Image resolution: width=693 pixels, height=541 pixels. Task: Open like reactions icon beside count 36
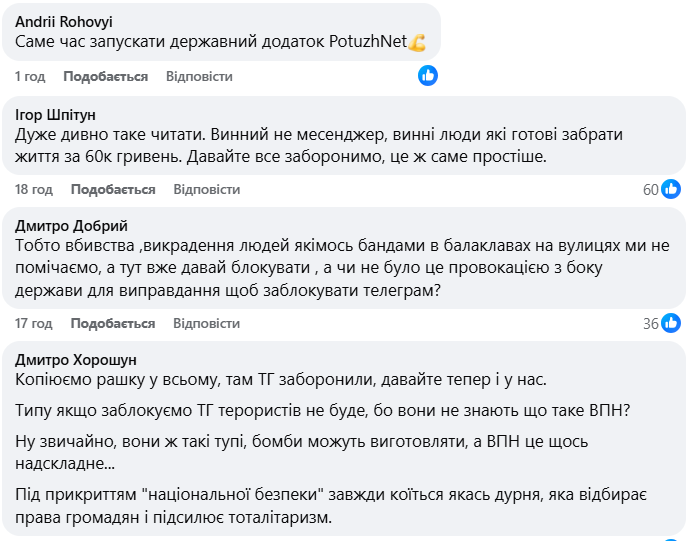tap(671, 322)
